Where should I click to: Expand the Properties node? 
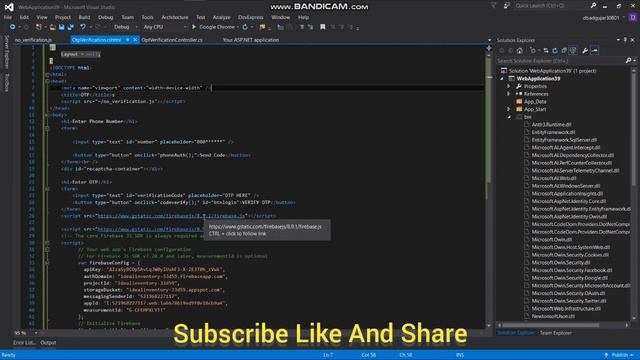coord(509,86)
